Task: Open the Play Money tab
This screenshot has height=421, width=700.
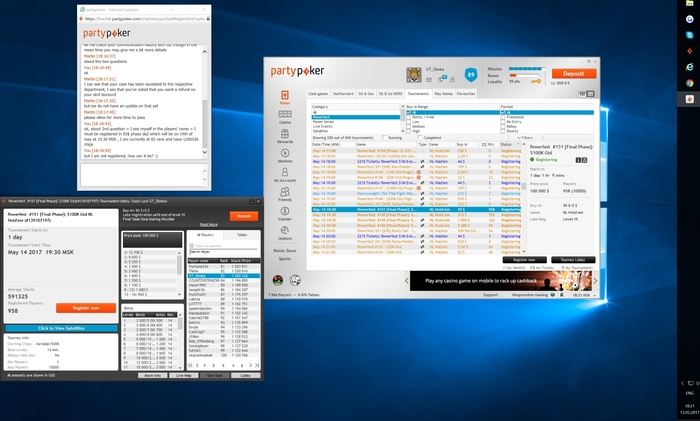Action: point(443,94)
